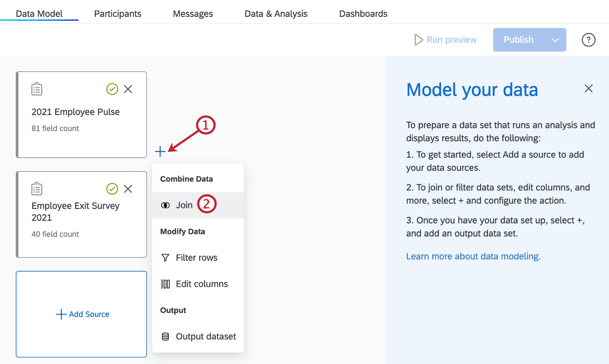Image resolution: width=609 pixels, height=364 pixels.
Task: Toggle the green status check on Employee Exit Survey 2021
Action: [112, 189]
